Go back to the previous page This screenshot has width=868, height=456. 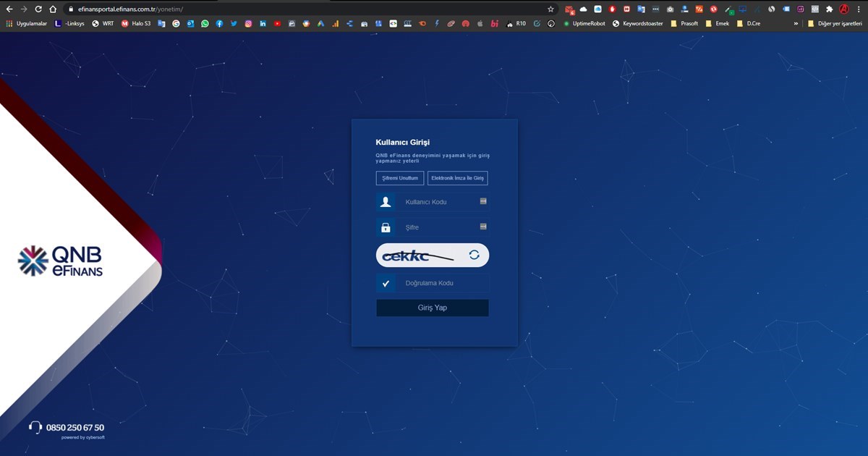coord(9,9)
